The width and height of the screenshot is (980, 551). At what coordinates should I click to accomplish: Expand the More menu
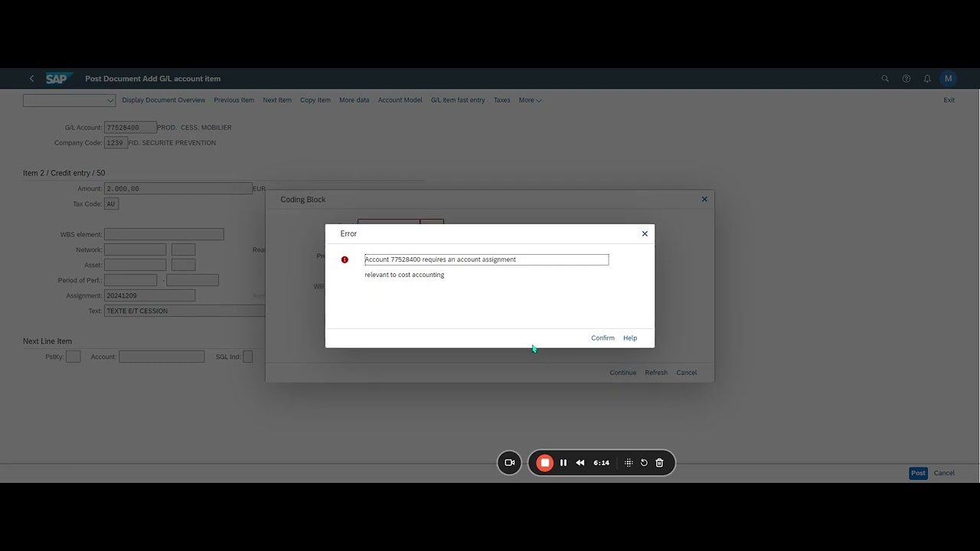(x=530, y=100)
